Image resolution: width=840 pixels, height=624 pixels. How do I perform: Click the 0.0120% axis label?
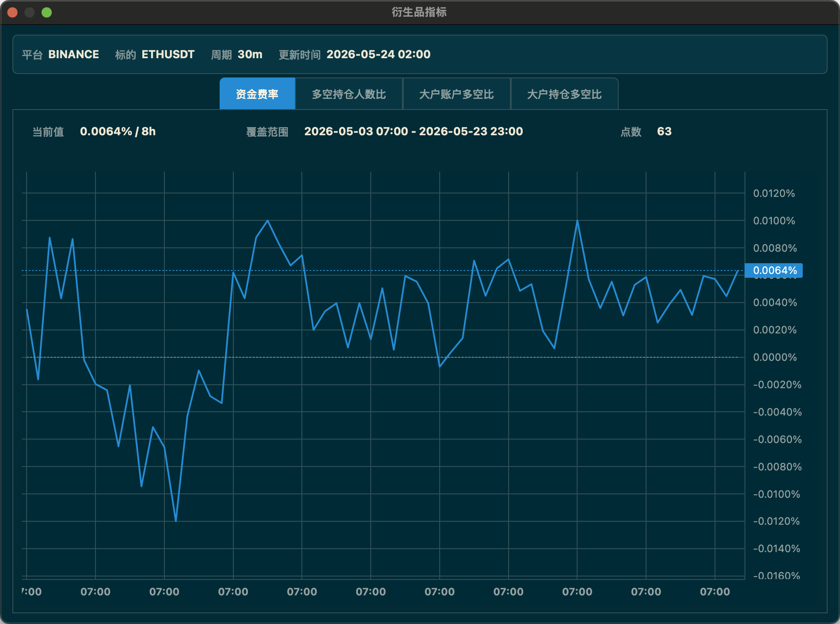coord(774,193)
